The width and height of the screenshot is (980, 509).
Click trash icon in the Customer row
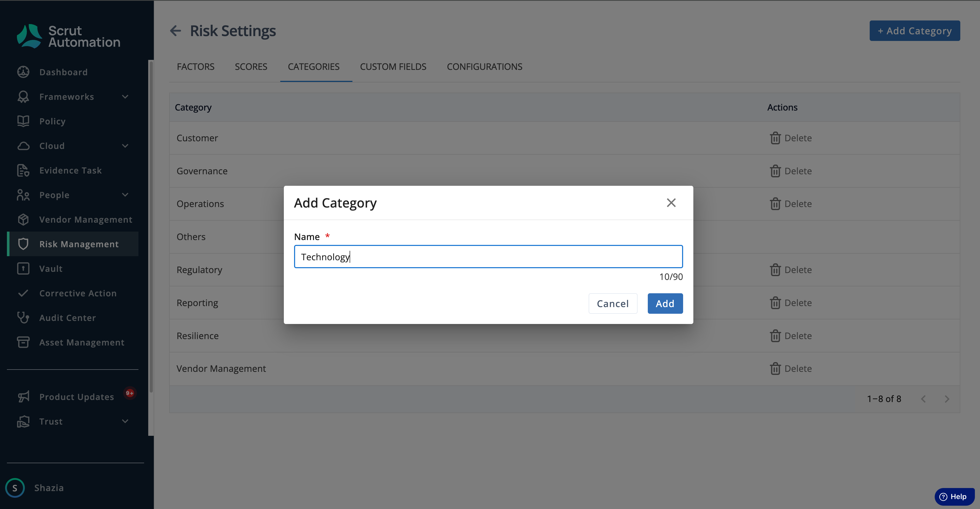pyautogui.click(x=775, y=138)
